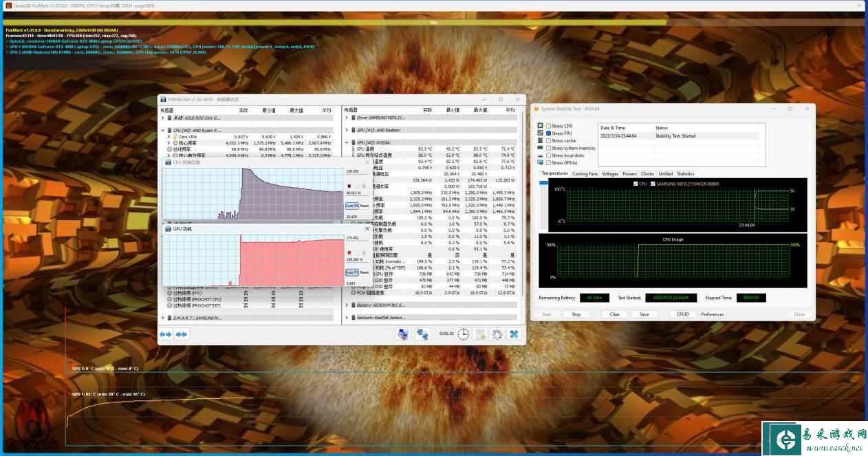Open HWiNFO remote network monitor icon

[x=404, y=334]
